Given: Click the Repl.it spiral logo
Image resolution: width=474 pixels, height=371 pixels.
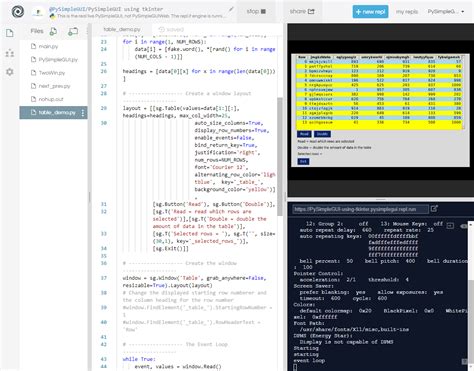Looking at the screenshot, I should coord(18,12).
